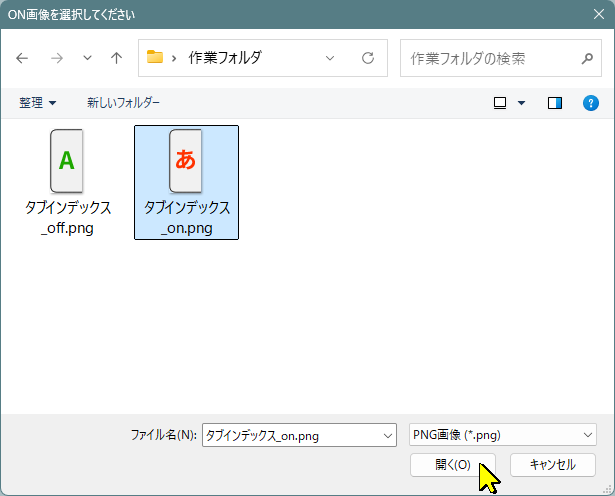This screenshot has width=615, height=496.
Task: Click the タブインデックス_off.png file name
Action: (x=68, y=218)
